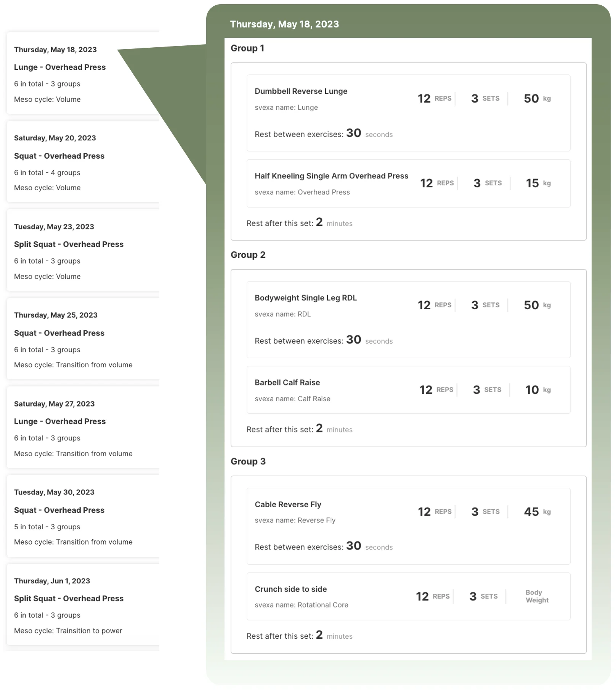
Task: Click the Group 2 heading
Action: (x=248, y=255)
